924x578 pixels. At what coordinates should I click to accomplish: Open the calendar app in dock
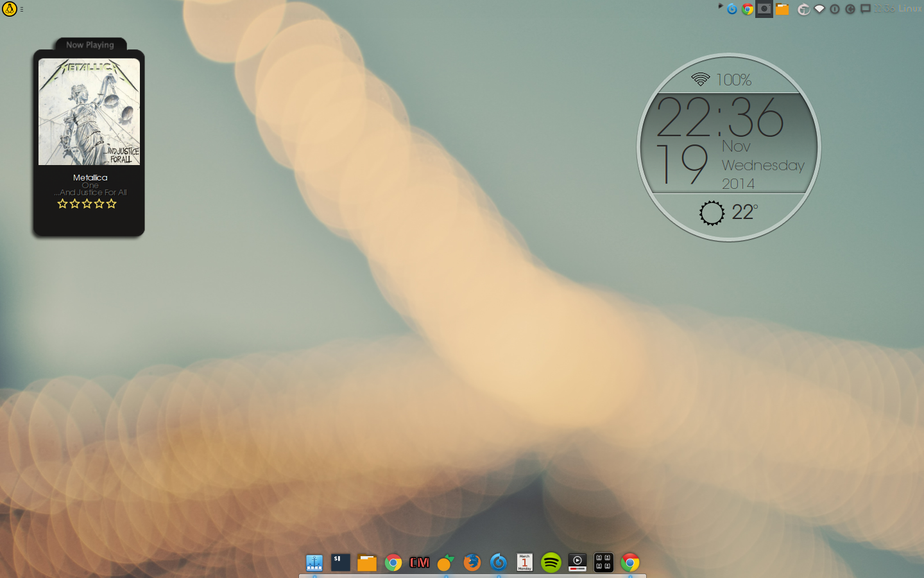[525, 563]
